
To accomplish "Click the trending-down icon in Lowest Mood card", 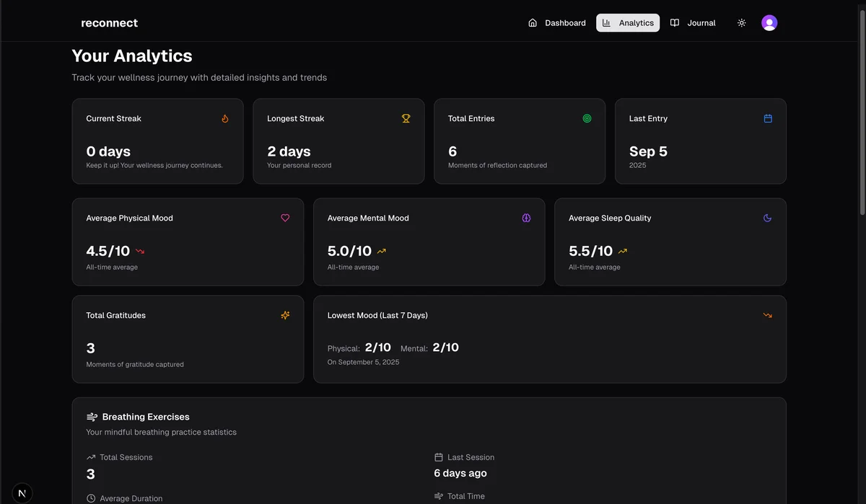I will pyautogui.click(x=767, y=316).
